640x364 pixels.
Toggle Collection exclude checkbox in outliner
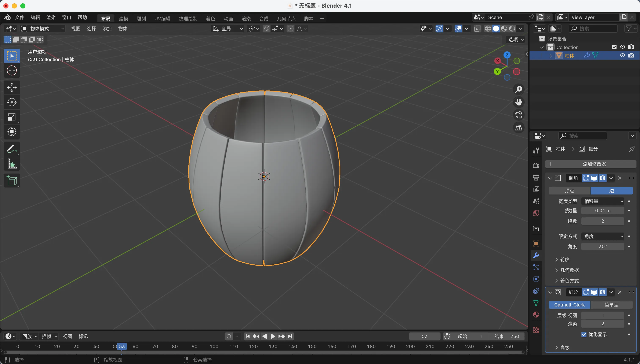[x=614, y=47]
